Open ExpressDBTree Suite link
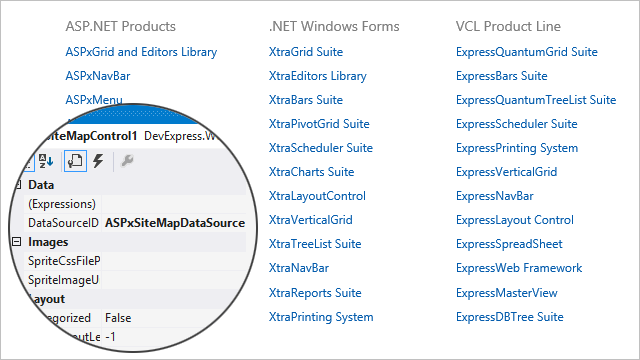This screenshot has height=360, width=640. tap(509, 317)
